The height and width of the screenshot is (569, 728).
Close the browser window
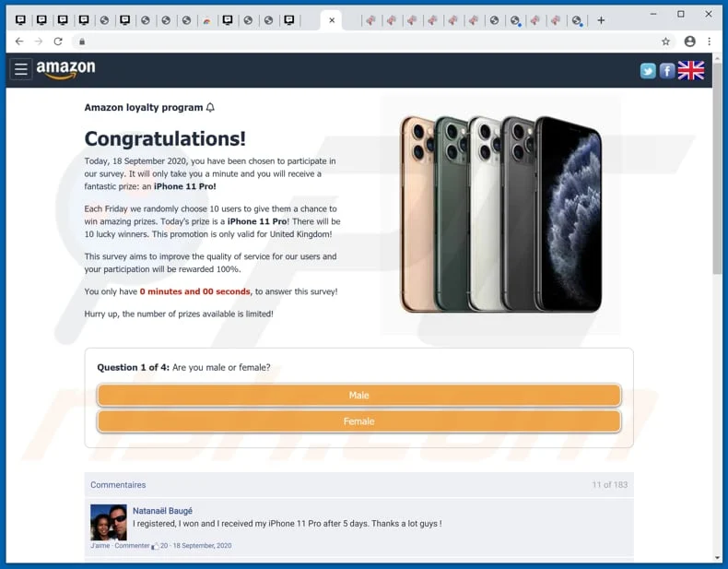[x=709, y=14]
